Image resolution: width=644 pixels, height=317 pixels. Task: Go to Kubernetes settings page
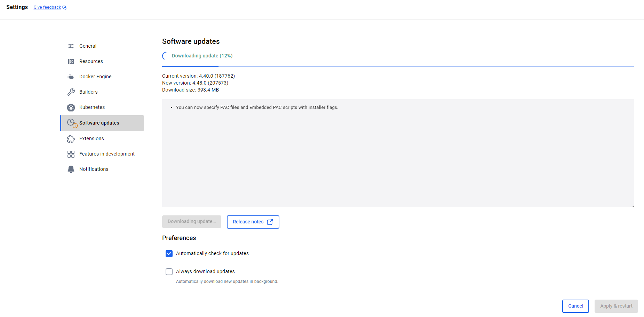click(92, 107)
